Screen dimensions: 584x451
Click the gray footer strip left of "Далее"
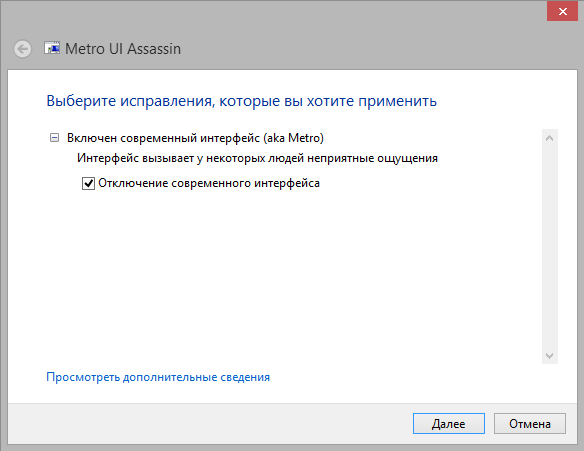[209, 424]
